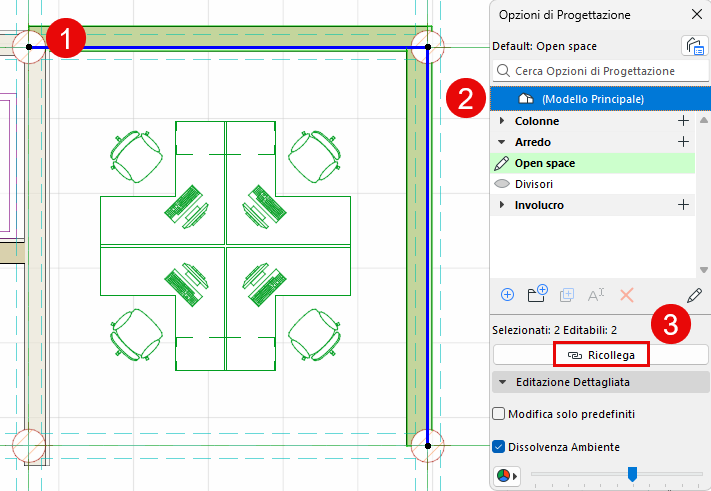
Task: Click the top-left keyboard and monitor symbol
Action: click(x=186, y=206)
